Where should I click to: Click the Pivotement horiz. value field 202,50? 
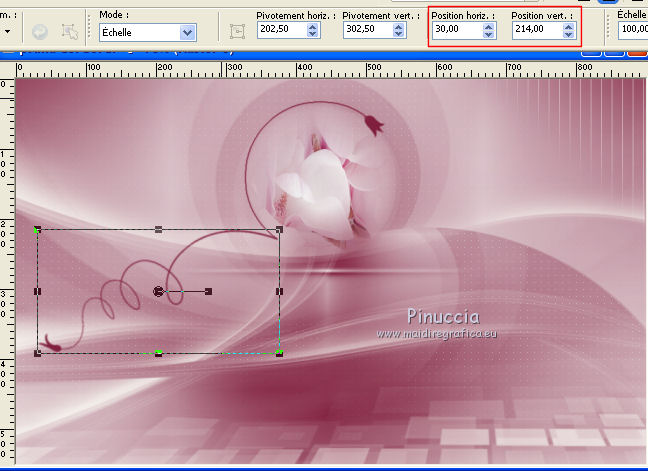click(282, 30)
